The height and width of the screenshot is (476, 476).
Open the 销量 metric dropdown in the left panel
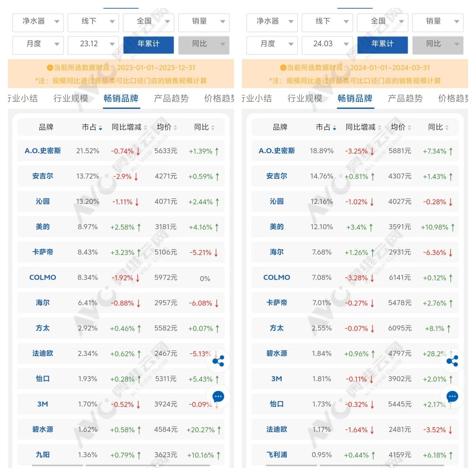pos(204,22)
